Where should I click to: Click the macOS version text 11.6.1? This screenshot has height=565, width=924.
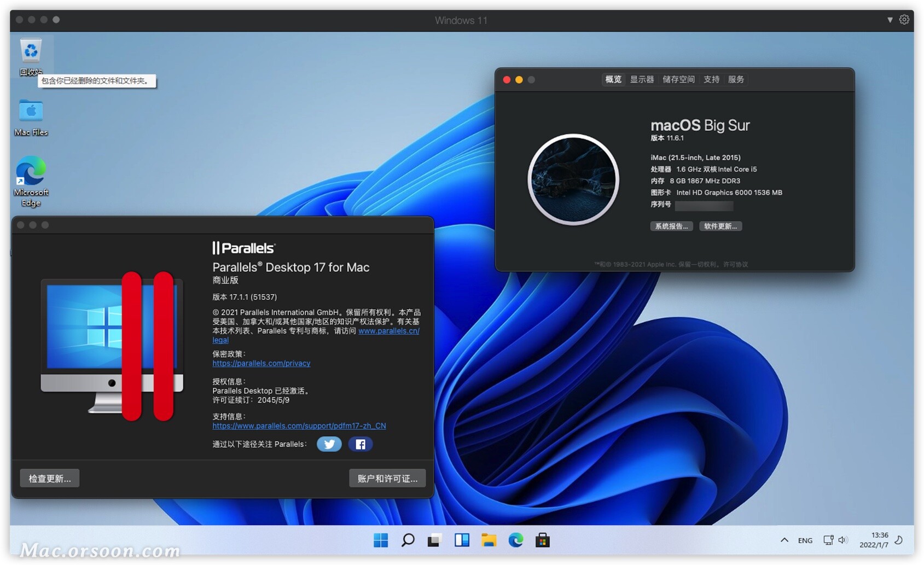667,138
